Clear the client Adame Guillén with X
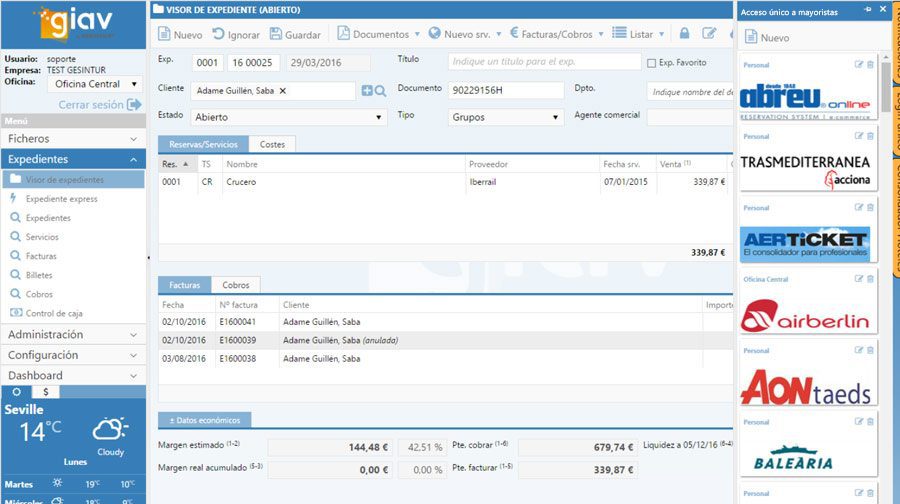 282,91
